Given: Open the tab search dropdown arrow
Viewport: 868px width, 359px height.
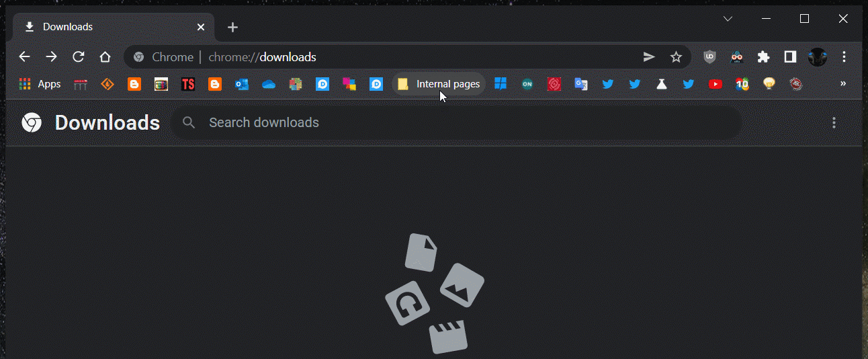Looking at the screenshot, I should coord(728,19).
